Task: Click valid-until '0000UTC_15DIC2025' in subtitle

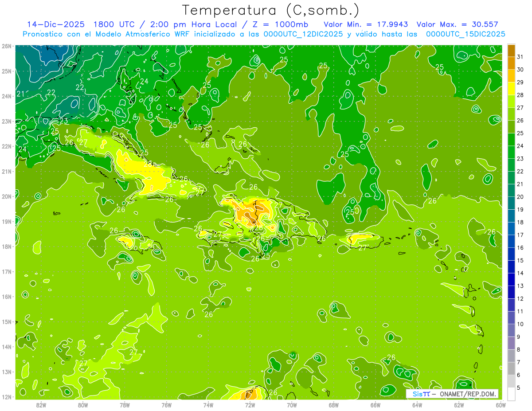Action: [465, 34]
